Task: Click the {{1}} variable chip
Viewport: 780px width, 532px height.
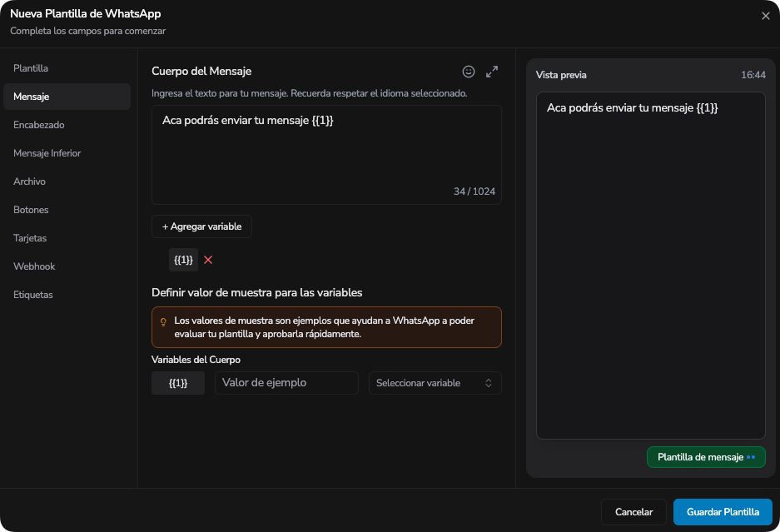Action: [x=183, y=260]
